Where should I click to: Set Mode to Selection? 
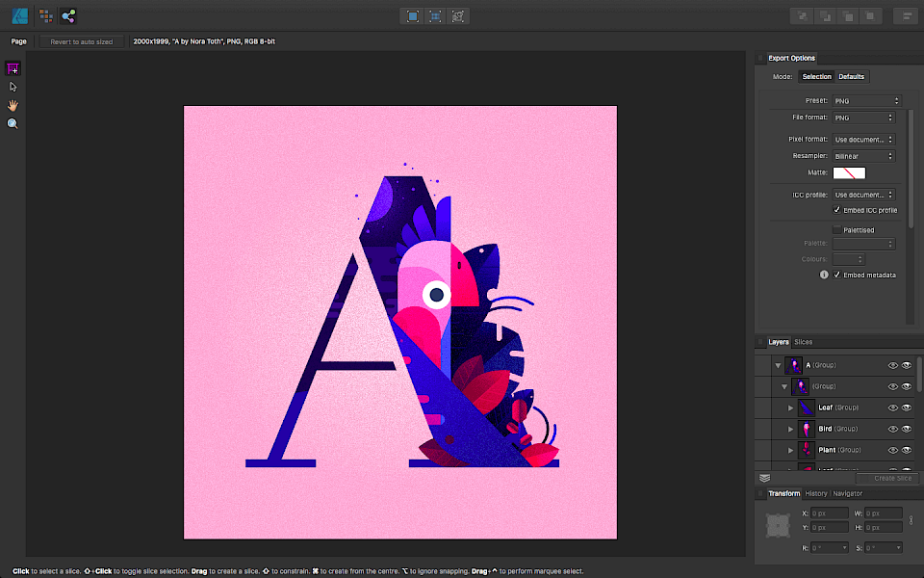(817, 77)
